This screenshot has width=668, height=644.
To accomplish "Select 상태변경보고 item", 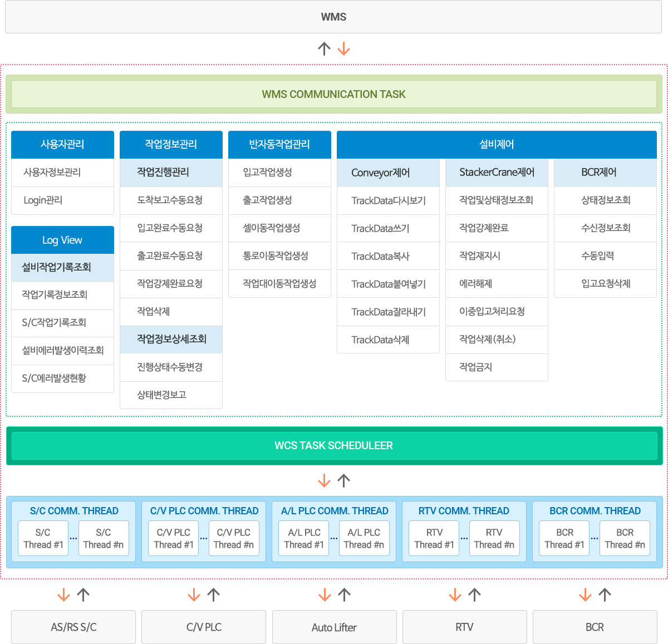I will point(171,395).
